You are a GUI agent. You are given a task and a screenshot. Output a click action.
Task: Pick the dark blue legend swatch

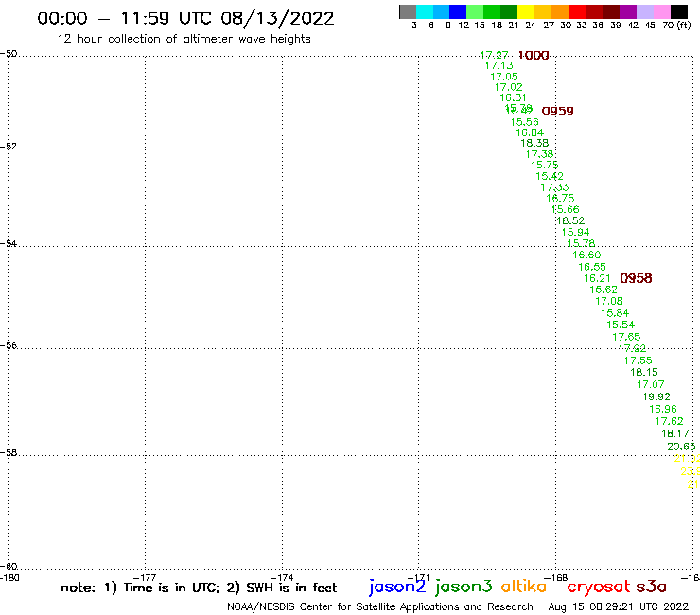[x=458, y=11]
